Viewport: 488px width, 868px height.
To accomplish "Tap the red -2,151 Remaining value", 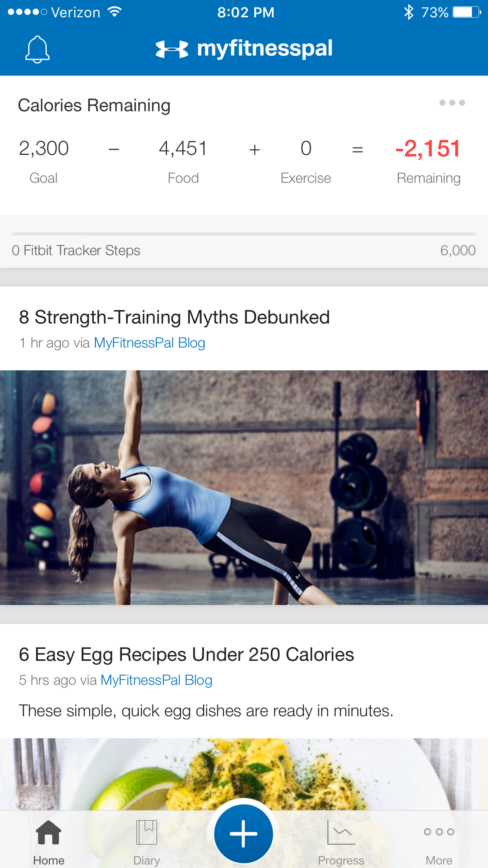I will (428, 149).
